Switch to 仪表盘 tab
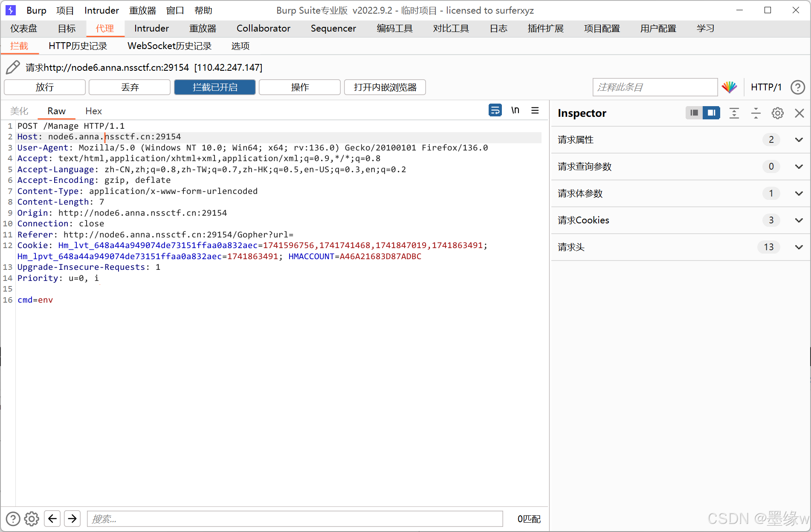811x532 pixels. pyautogui.click(x=24, y=28)
